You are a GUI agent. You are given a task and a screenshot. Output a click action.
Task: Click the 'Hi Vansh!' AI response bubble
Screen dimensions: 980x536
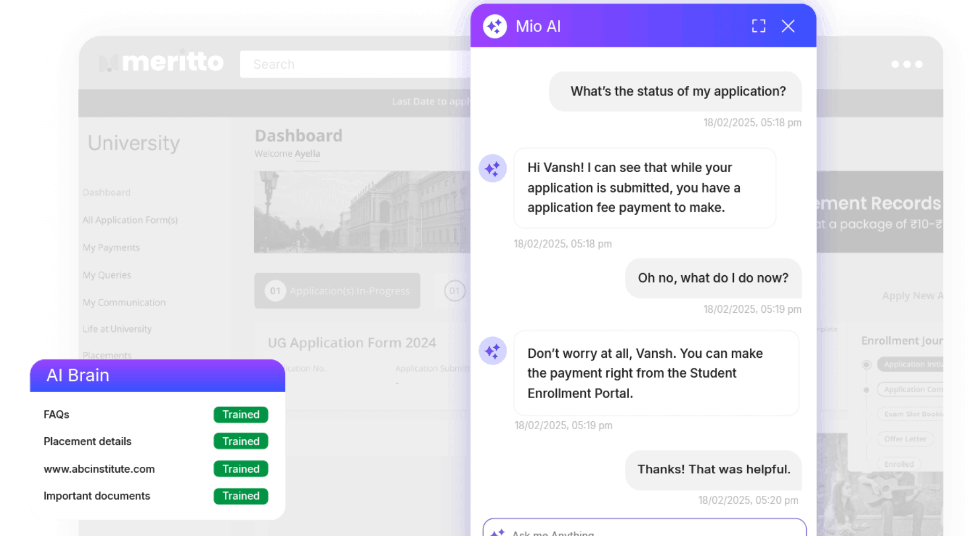pos(645,188)
